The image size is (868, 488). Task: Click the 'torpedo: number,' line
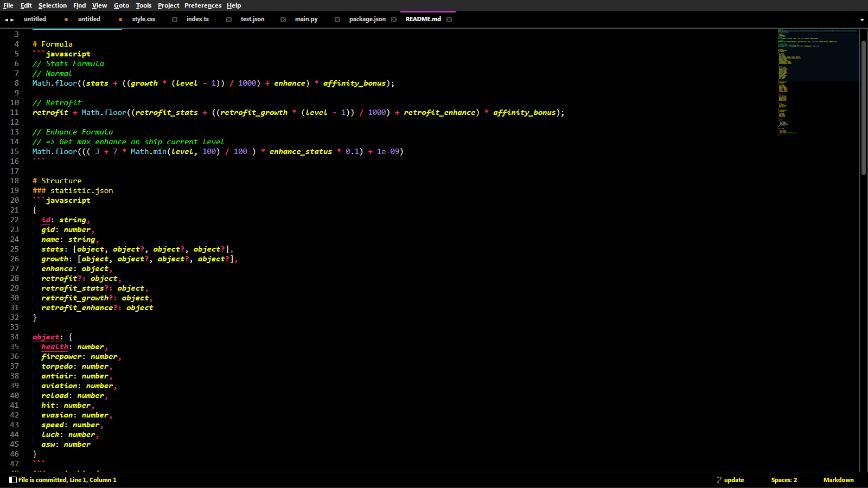pos(77,366)
